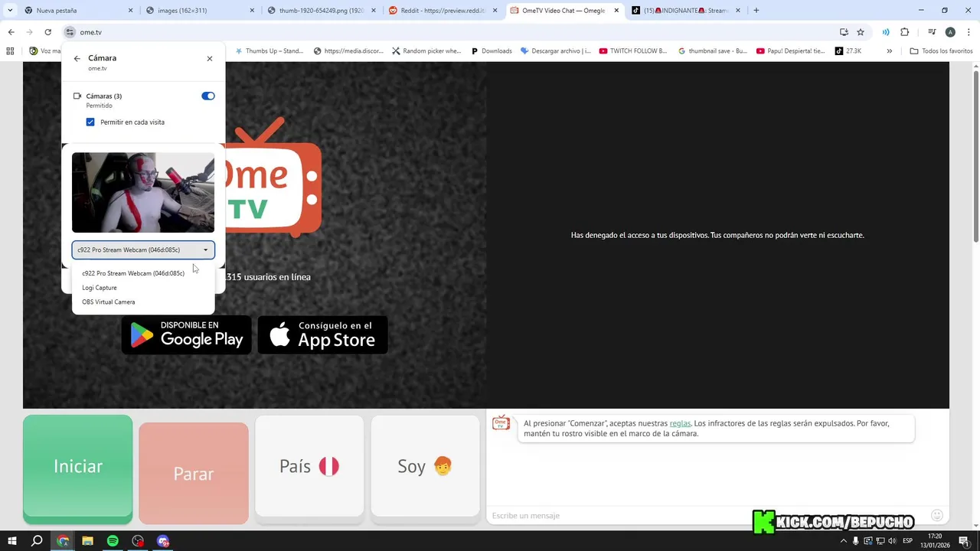The width and height of the screenshot is (980, 551).
Task: Open the Downloads bookmark
Action: point(491,51)
